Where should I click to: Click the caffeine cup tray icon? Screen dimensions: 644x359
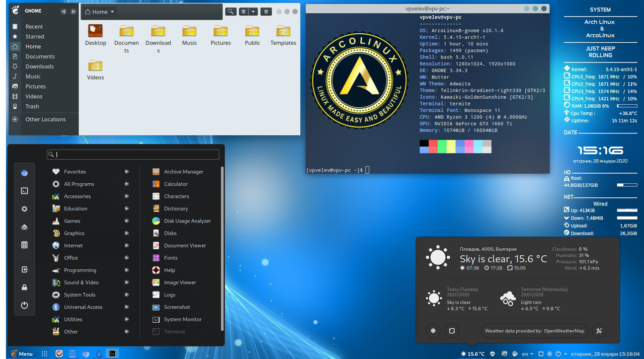514,354
